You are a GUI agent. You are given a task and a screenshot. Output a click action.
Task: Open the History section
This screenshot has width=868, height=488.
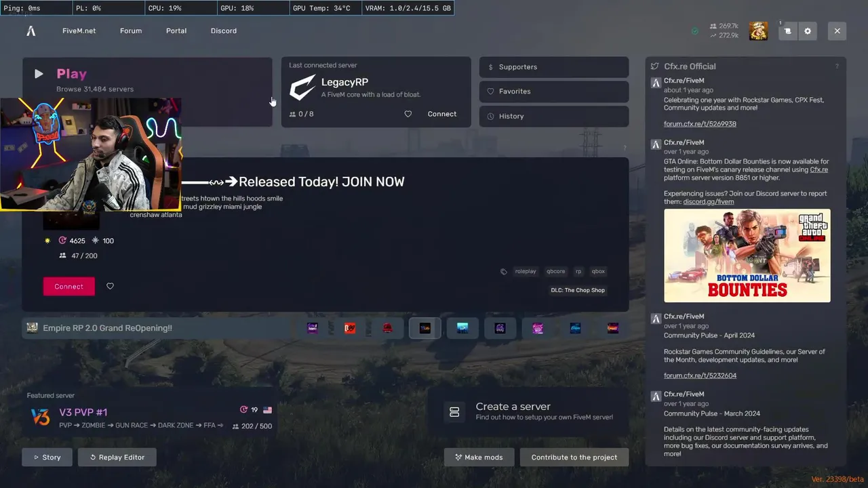(554, 116)
